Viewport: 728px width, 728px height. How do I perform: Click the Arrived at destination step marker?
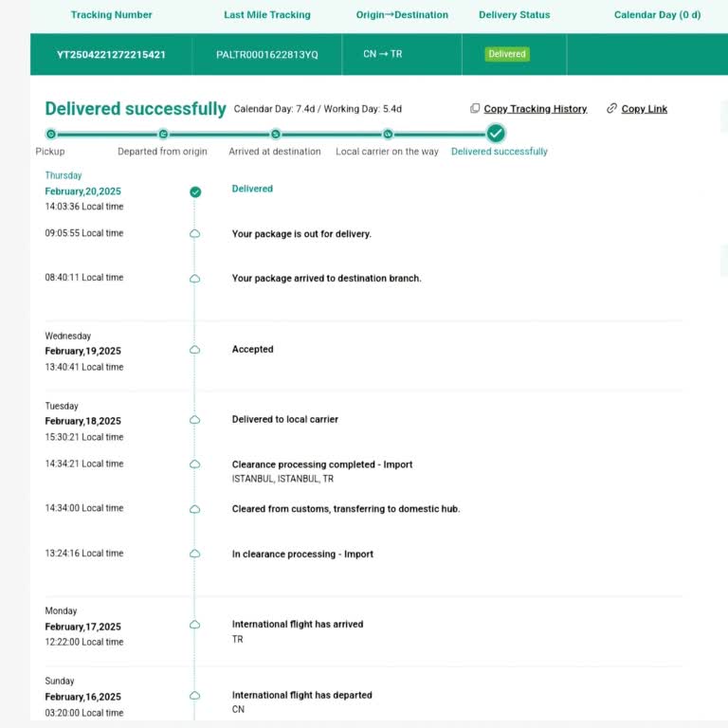[275, 135]
